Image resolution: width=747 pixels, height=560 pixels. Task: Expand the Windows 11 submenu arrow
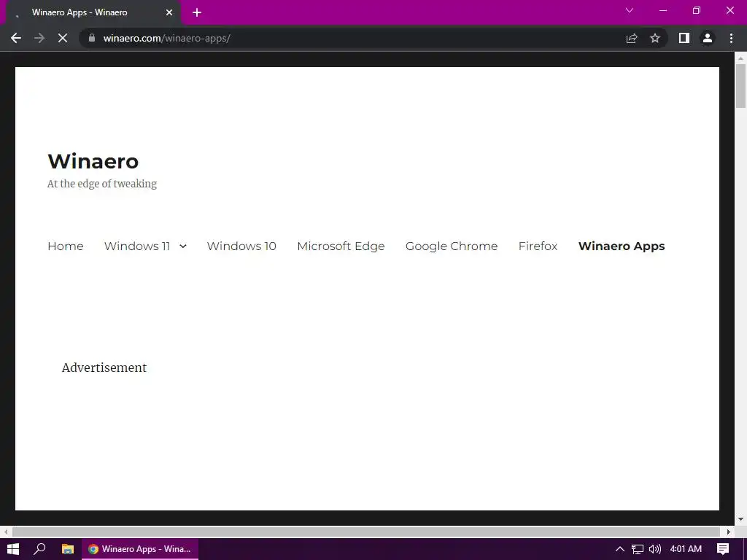183,246
